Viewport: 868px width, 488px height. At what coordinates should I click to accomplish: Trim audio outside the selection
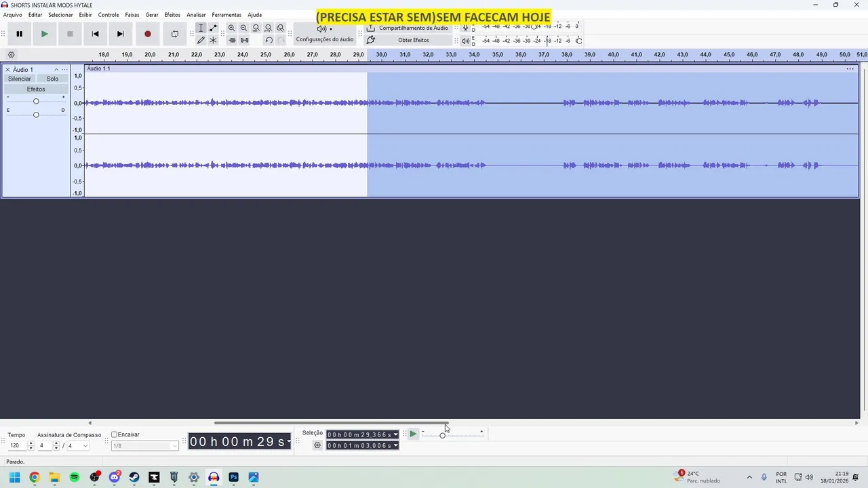click(232, 40)
